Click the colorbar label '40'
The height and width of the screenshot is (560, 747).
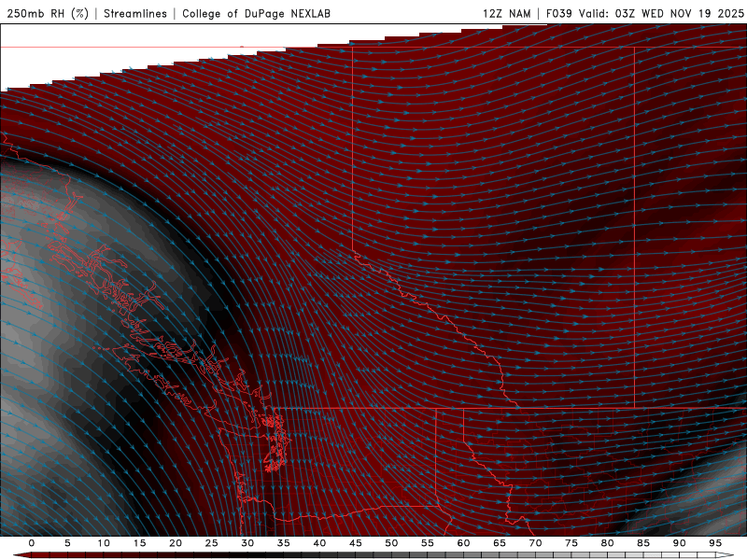coord(319,543)
